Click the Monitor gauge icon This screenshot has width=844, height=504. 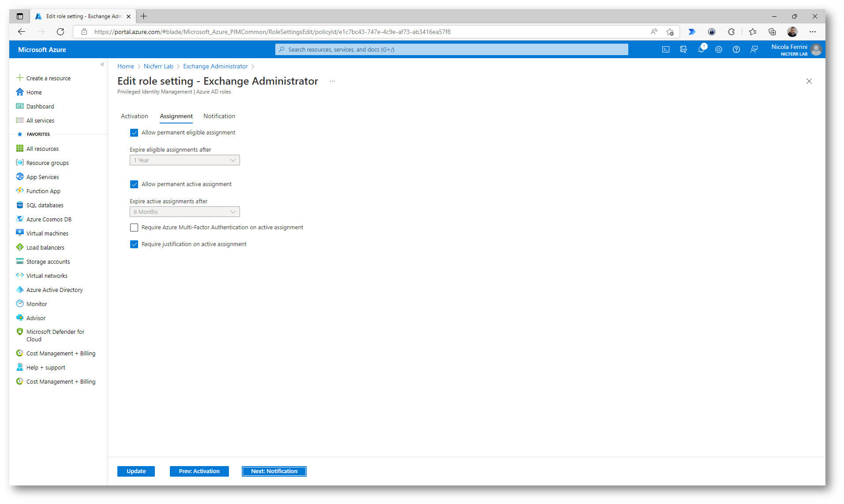point(20,304)
